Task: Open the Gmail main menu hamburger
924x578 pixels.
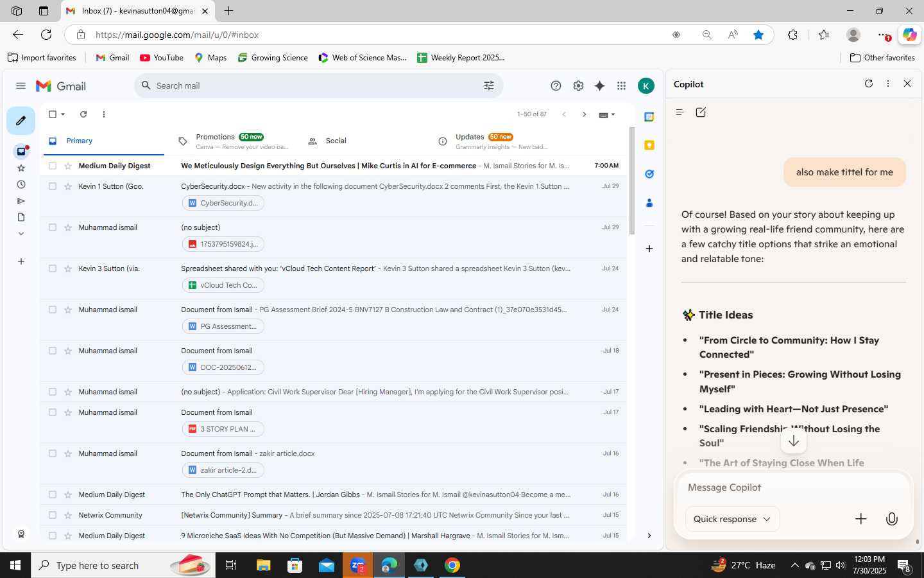Action: tap(21, 86)
